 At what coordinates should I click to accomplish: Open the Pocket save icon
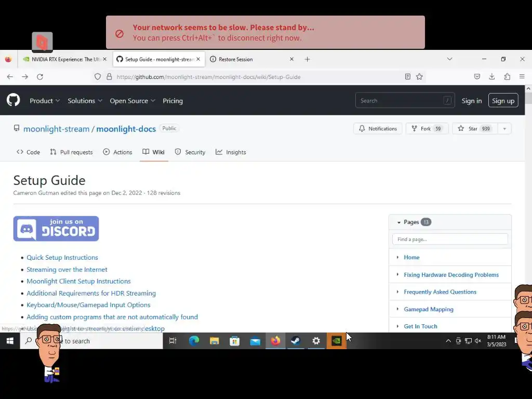click(x=477, y=77)
